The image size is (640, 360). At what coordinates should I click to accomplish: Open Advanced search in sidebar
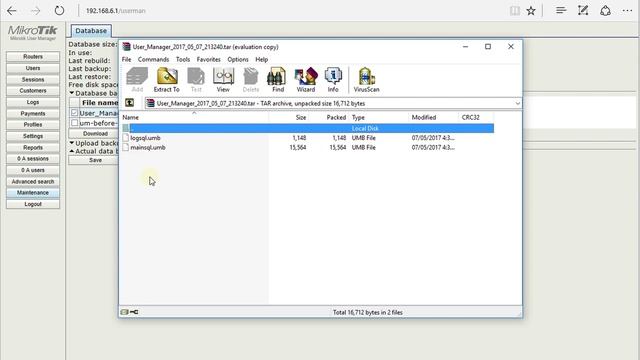[x=33, y=181]
